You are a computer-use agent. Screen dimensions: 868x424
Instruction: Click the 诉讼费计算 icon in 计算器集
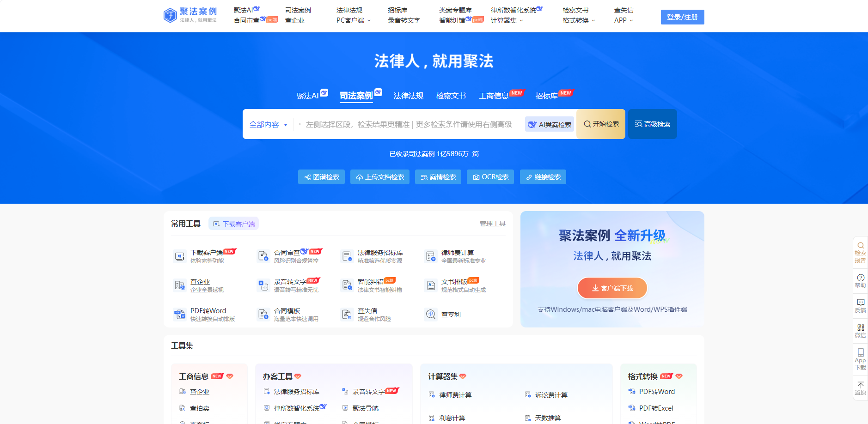527,394
